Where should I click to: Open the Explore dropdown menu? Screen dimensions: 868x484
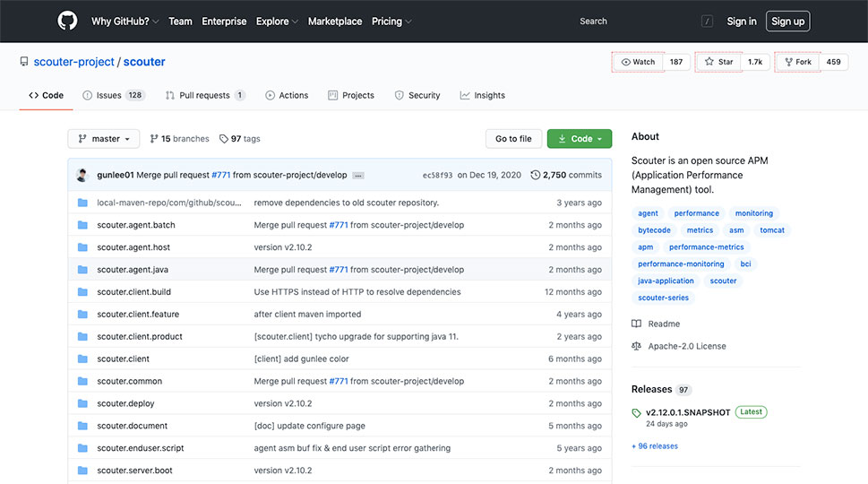click(277, 21)
